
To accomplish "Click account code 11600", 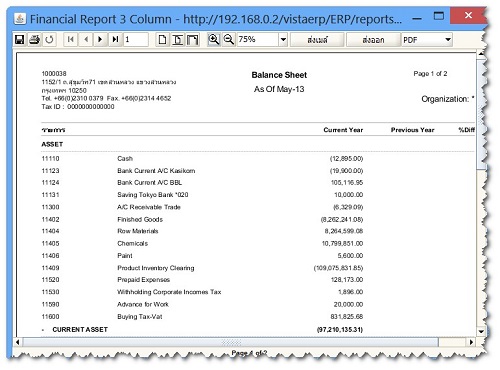I will (50, 317).
